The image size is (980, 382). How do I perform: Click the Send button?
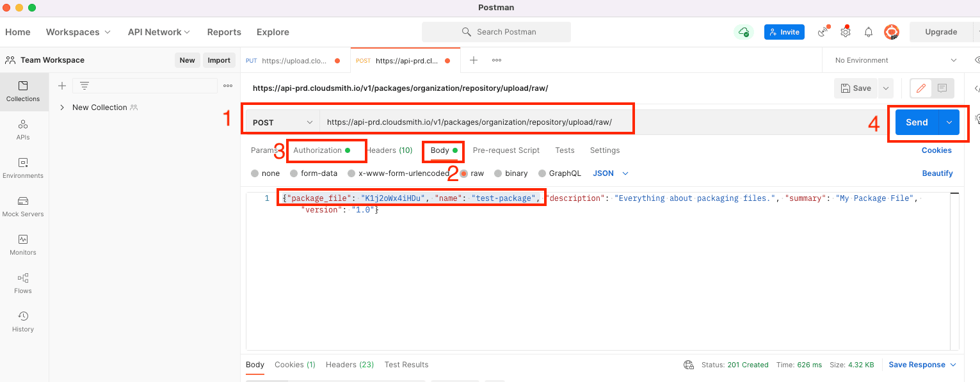tap(916, 122)
